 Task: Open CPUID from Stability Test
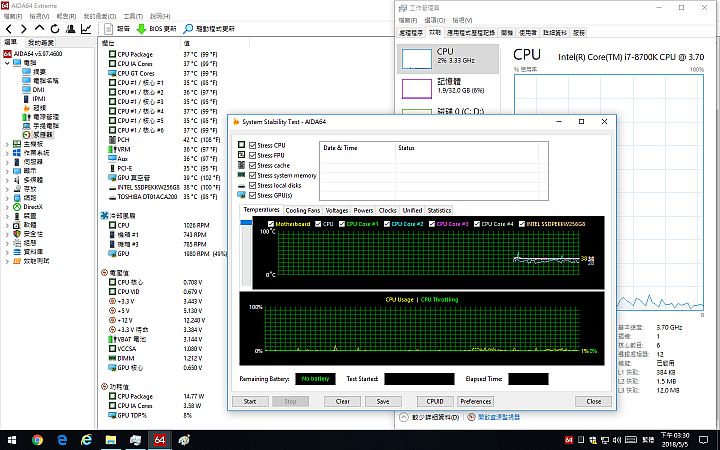click(x=435, y=401)
